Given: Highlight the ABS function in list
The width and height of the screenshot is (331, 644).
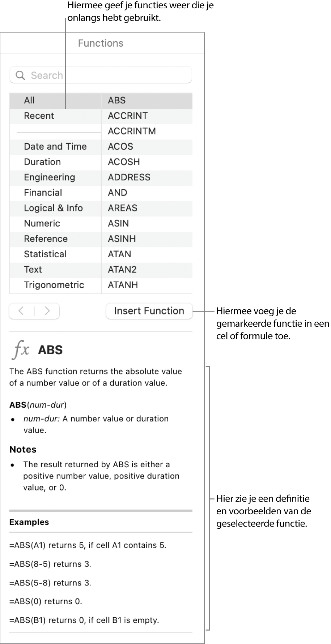Looking at the screenshot, I should click(x=117, y=100).
